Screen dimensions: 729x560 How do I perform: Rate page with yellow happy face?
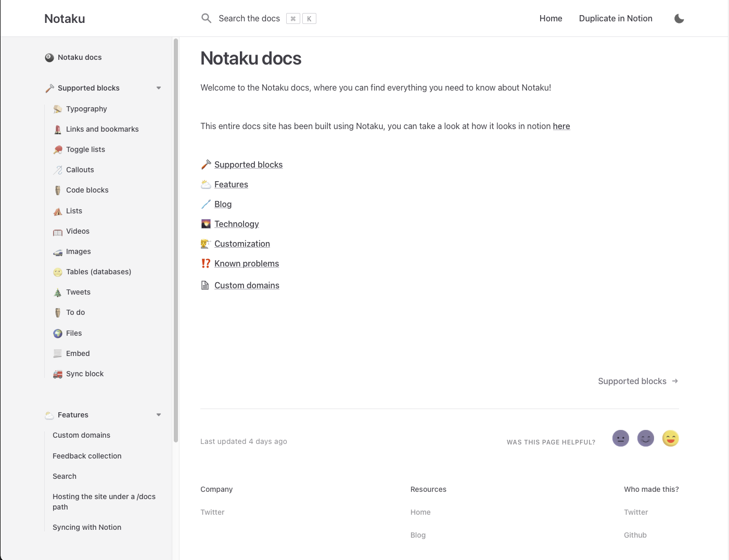[671, 438]
